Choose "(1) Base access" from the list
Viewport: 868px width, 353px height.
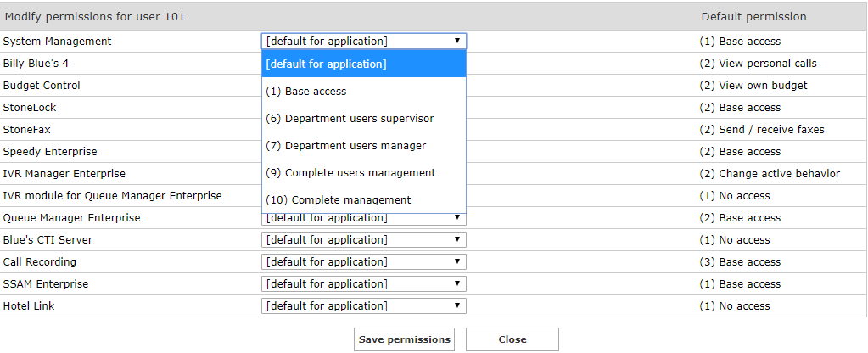(363, 91)
